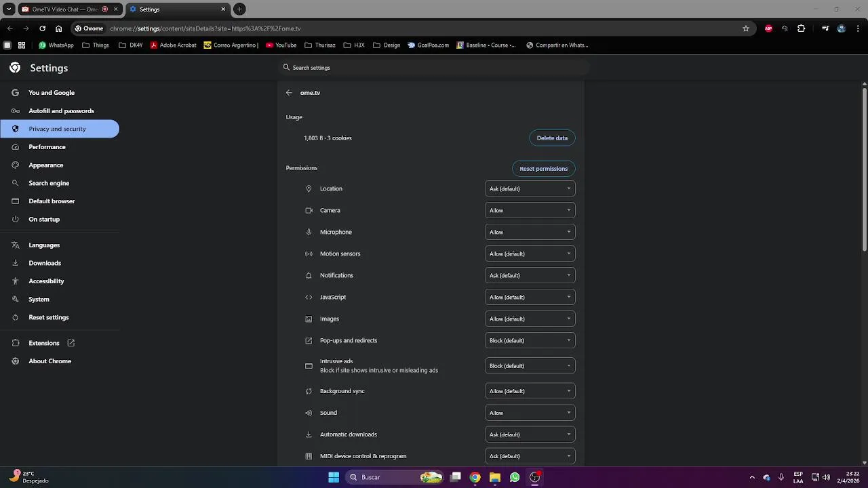
Task: Click the browser back arrow
Action: coord(9,28)
